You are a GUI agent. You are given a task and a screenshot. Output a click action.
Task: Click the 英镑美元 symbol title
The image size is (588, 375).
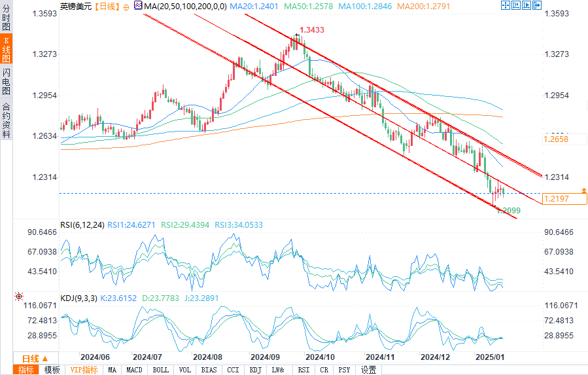click(76, 7)
